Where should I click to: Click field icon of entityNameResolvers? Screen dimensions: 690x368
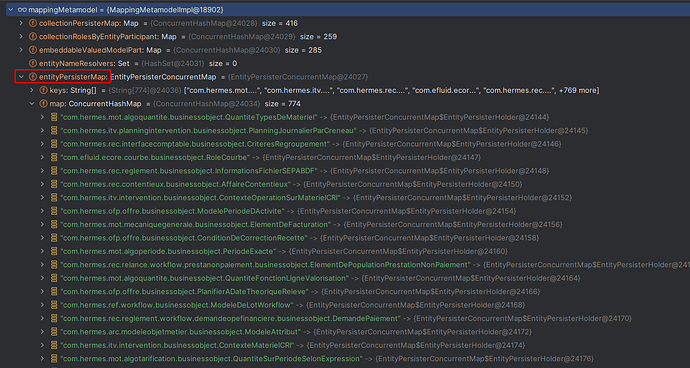(x=33, y=63)
